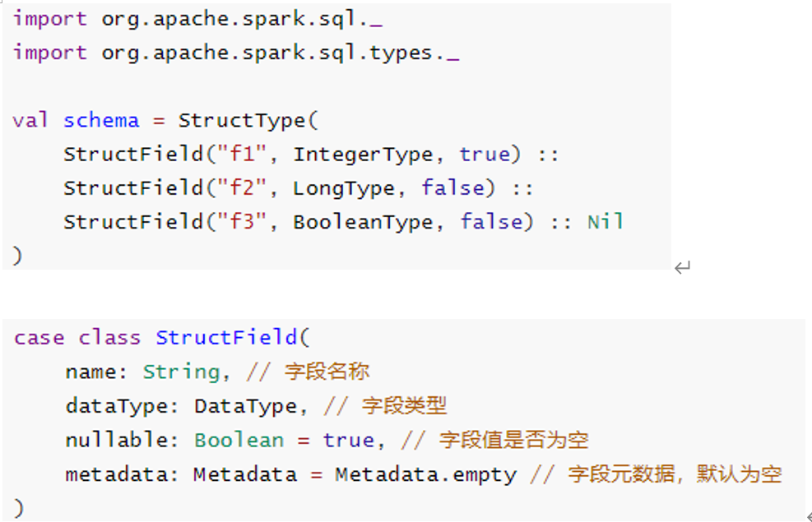Click the schema variable name
Image resolution: width=812 pixels, height=522 pixels.
click(x=101, y=120)
